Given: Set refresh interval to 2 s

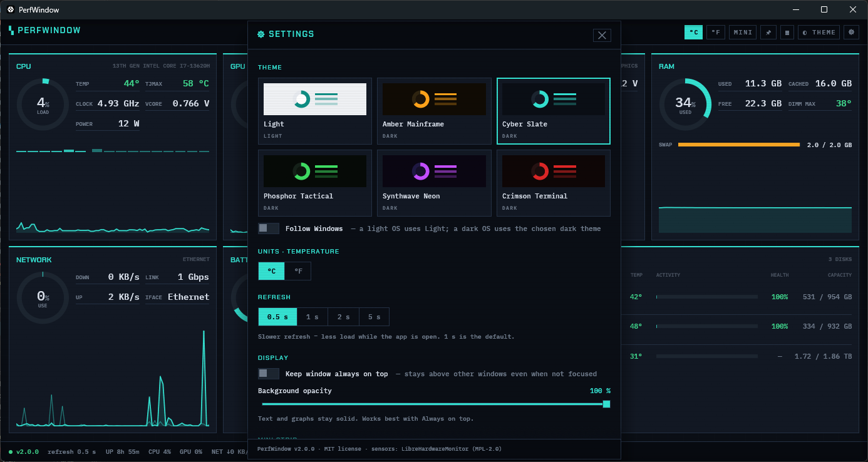Looking at the screenshot, I should click(x=344, y=317).
